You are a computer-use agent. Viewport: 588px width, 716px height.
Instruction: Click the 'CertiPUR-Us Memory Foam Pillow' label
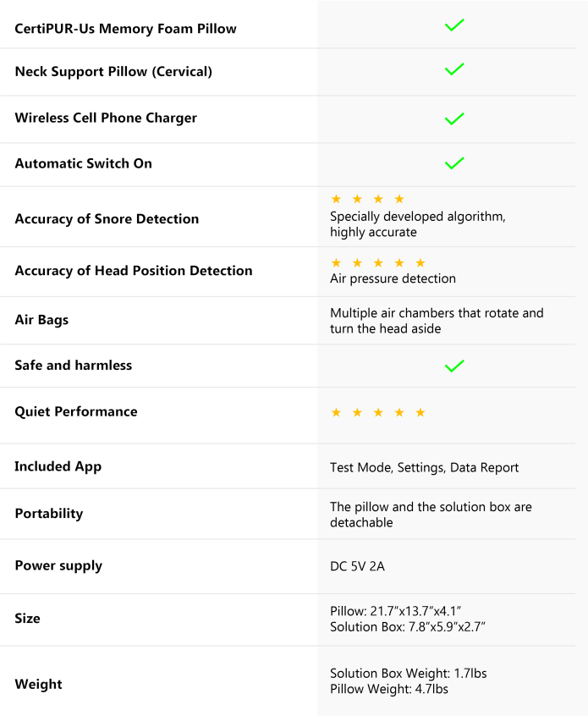[x=125, y=29]
